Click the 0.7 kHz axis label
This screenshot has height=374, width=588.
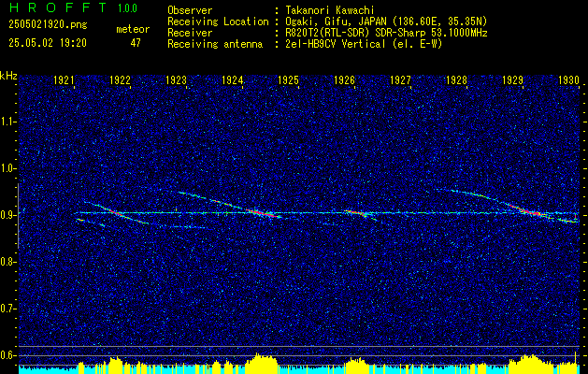pos(7,309)
